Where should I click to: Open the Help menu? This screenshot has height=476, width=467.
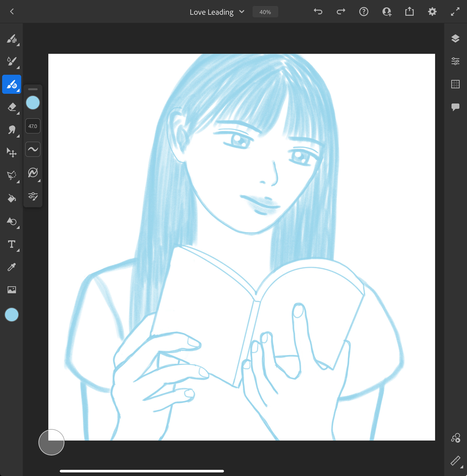[x=363, y=12]
